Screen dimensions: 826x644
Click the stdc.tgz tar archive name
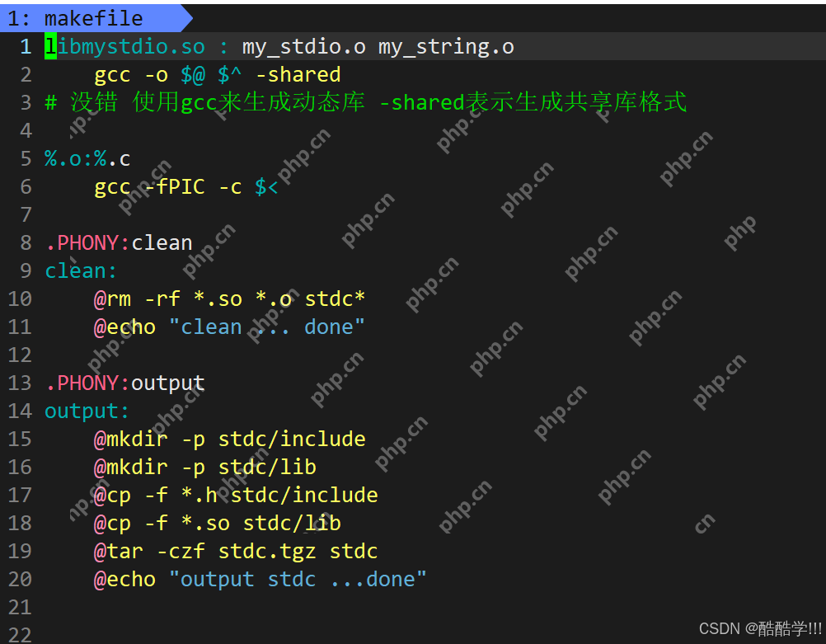(267, 552)
